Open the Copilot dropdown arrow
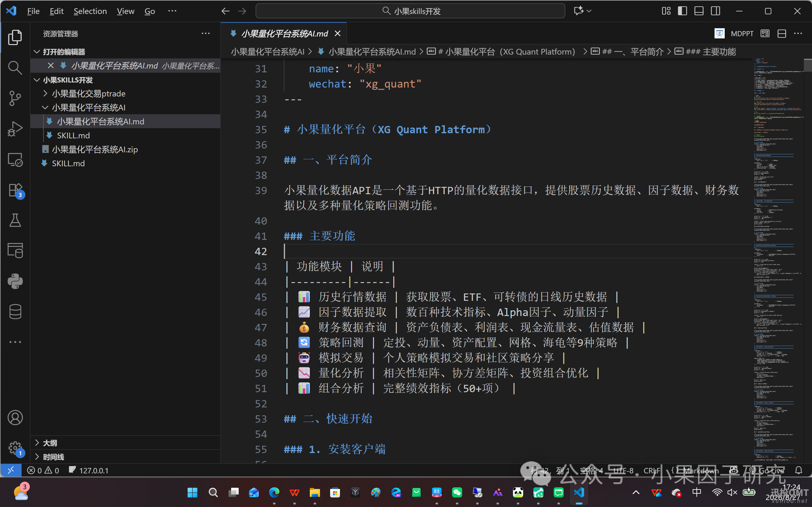 pos(589,11)
